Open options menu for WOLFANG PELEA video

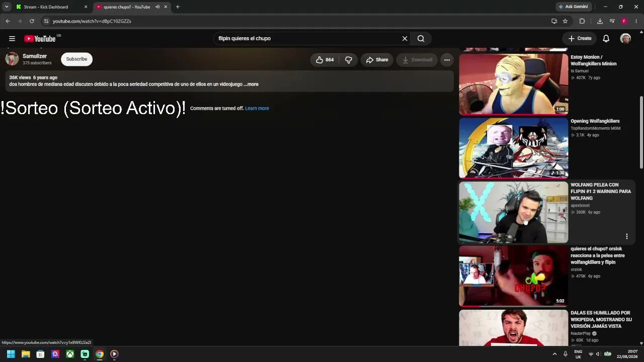(x=627, y=236)
